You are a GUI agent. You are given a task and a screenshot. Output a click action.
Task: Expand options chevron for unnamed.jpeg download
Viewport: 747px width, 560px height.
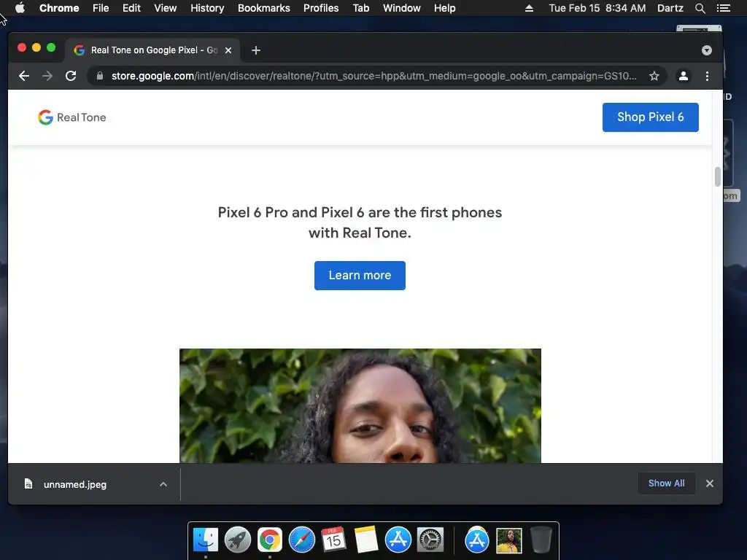point(163,484)
